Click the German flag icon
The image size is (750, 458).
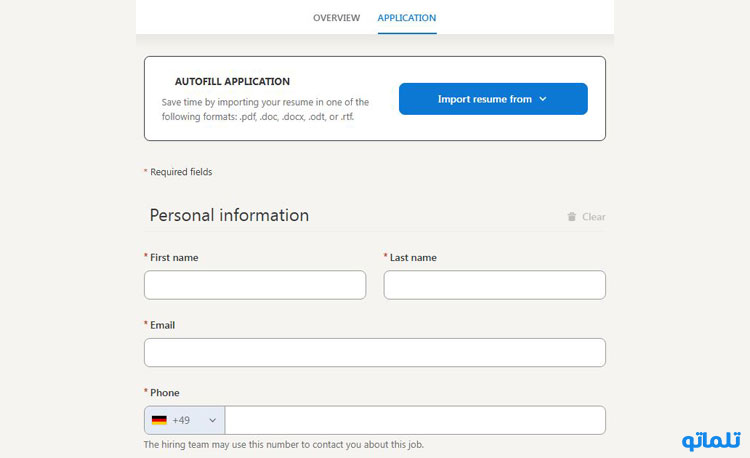(159, 420)
